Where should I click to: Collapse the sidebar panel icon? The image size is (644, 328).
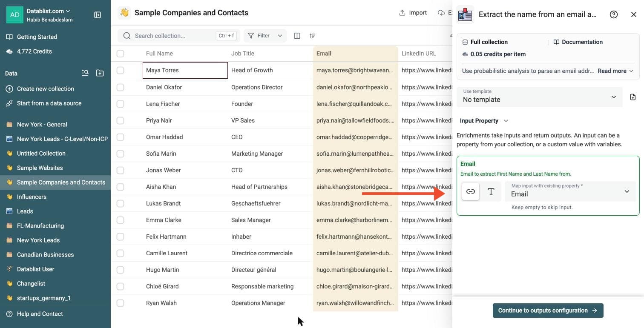pos(98,15)
